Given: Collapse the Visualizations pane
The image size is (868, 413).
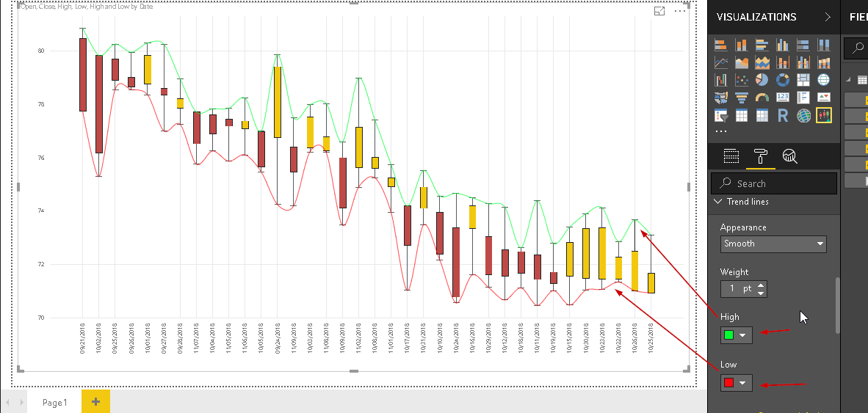Looking at the screenshot, I should [828, 17].
